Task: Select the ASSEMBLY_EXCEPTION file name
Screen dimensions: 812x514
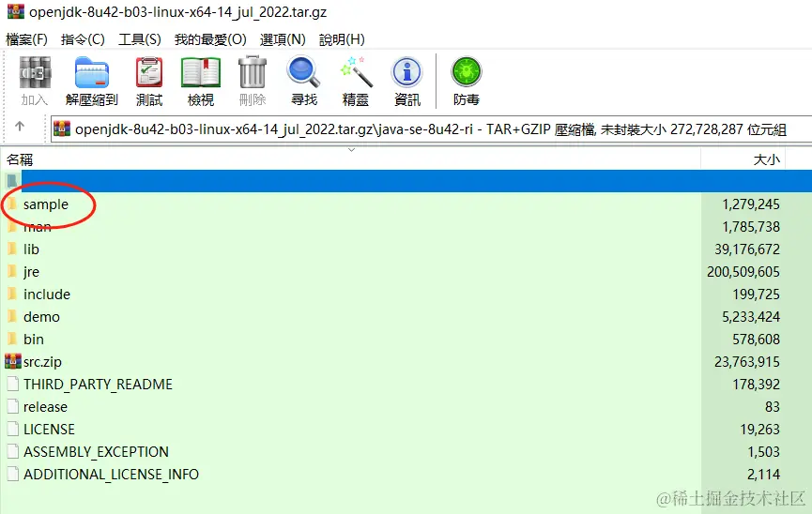Action: pyautogui.click(x=96, y=452)
